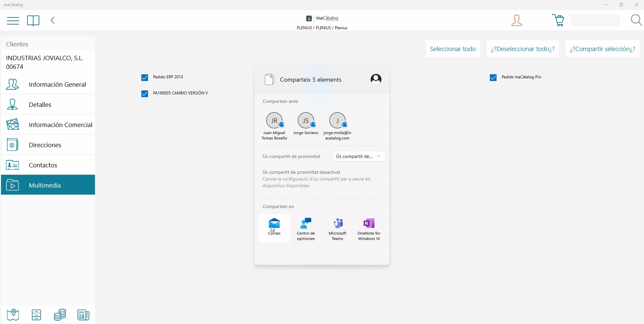This screenshot has width=644, height=324.
Task: Share to Microsoft Teams
Action: coord(338,229)
